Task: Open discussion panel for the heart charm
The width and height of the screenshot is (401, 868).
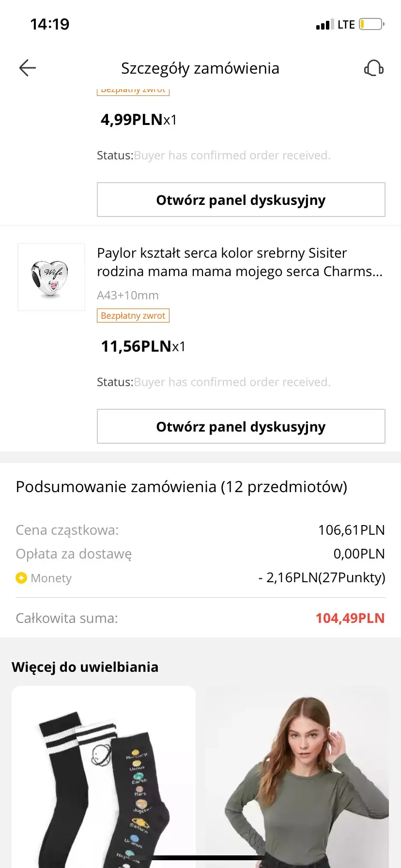Action: click(x=241, y=426)
